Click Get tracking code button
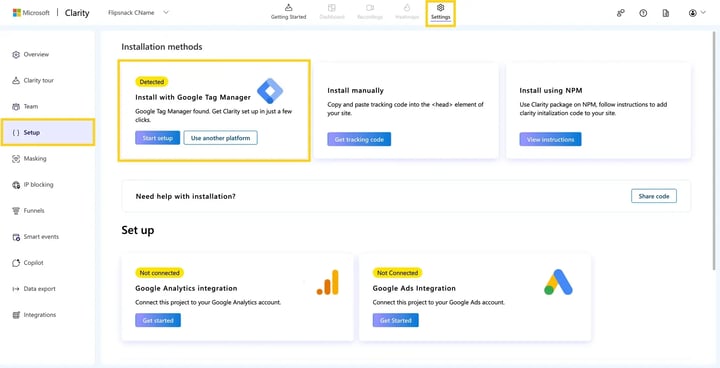This screenshot has height=368, width=720. pyautogui.click(x=359, y=139)
